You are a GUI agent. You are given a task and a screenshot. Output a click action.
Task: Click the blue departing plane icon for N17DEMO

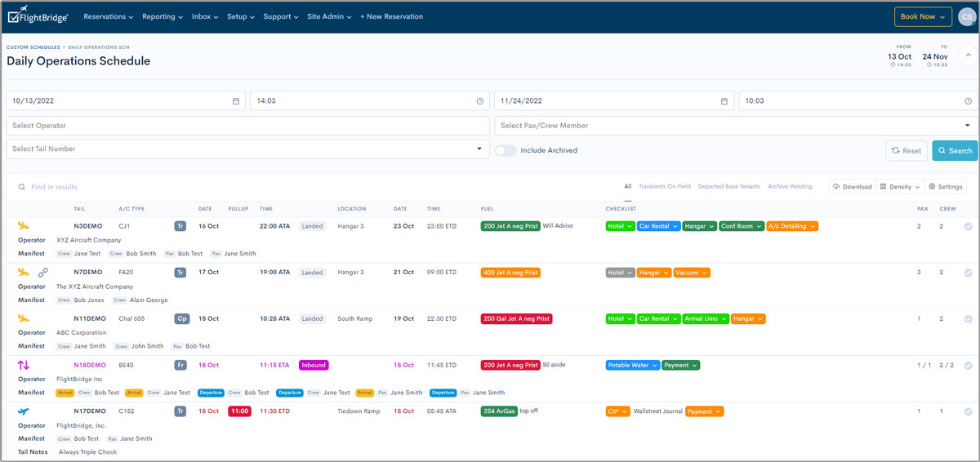23,411
